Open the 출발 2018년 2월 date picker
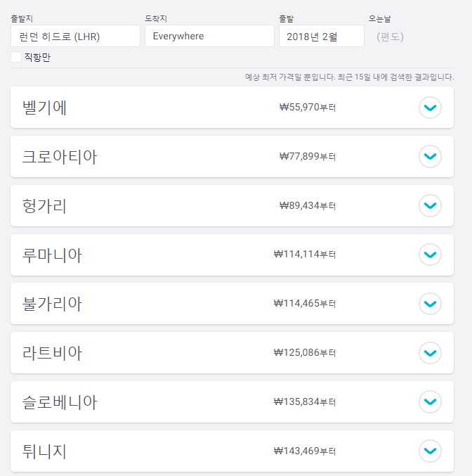 coord(321,37)
